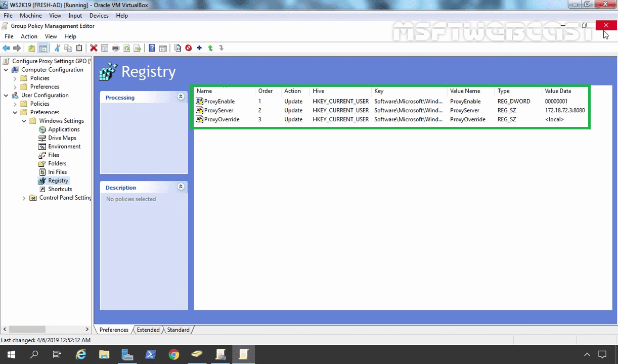Select the ProxyOverride registry item row
Screen dimensions: 618x364
click(x=391, y=119)
